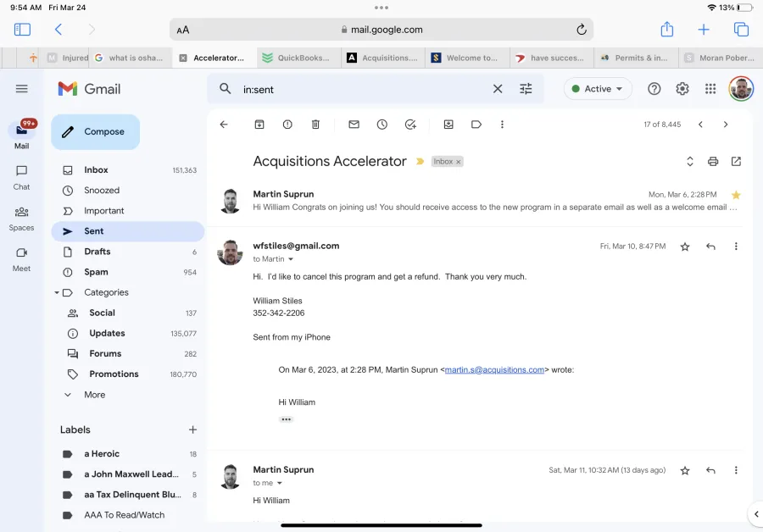Image resolution: width=763 pixels, height=532 pixels.
Task: Open more options for wfstiles@gmail.com message
Action: point(736,247)
